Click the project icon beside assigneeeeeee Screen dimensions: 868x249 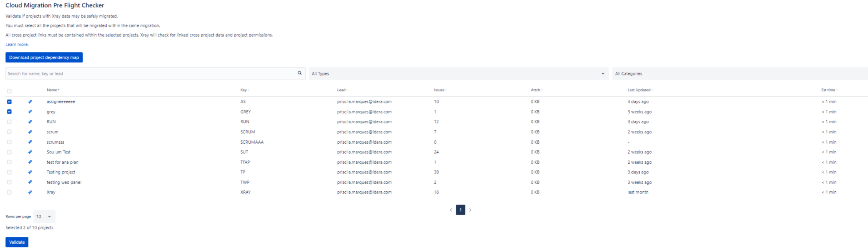[30, 102]
